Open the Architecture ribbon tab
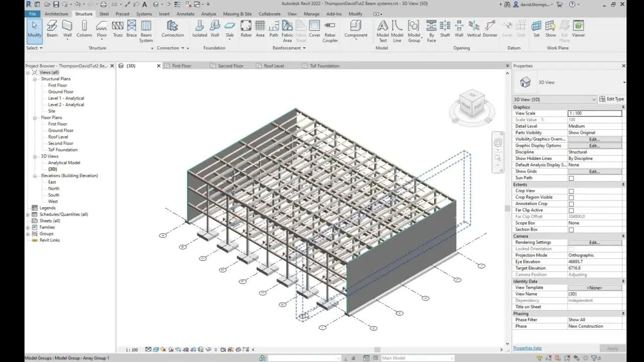 [x=56, y=14]
